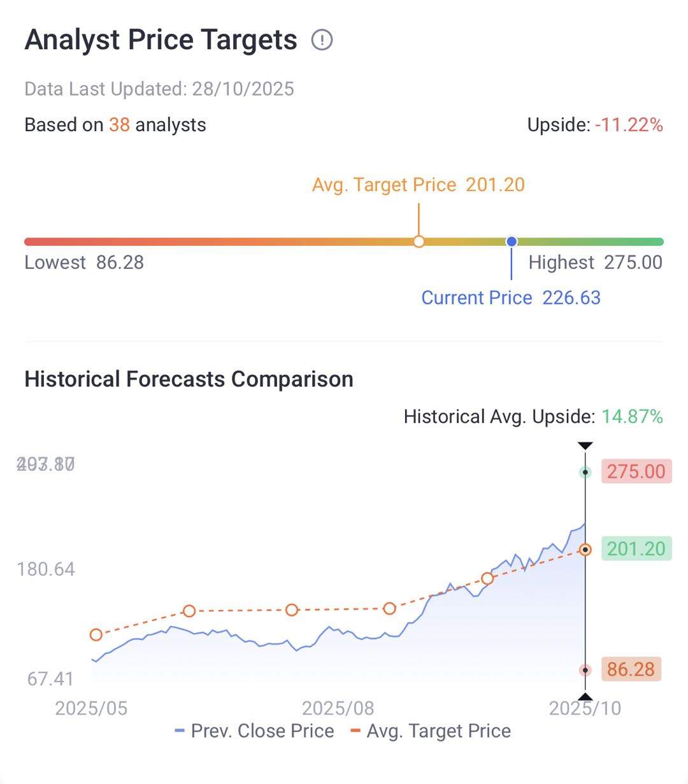Click the blue Current Price dot on gradient bar
The height and width of the screenshot is (784, 688).
click(512, 242)
